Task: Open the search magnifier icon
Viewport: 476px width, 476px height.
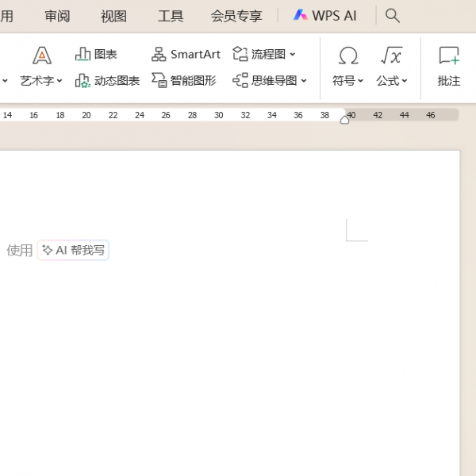Action: pyautogui.click(x=392, y=15)
